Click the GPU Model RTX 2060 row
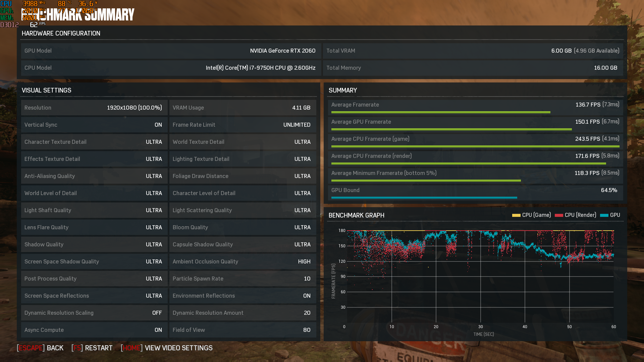The width and height of the screenshot is (644, 362). click(171, 51)
